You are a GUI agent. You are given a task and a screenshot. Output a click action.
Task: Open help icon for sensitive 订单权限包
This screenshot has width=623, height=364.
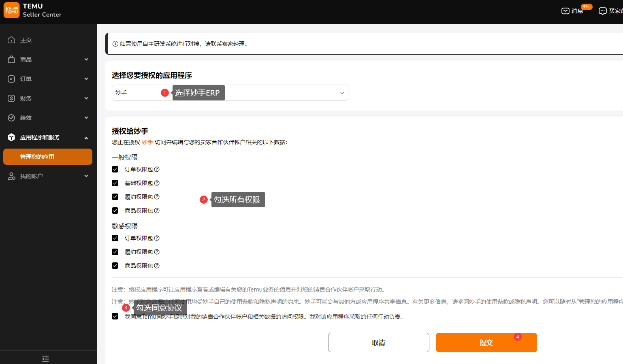[157, 238]
